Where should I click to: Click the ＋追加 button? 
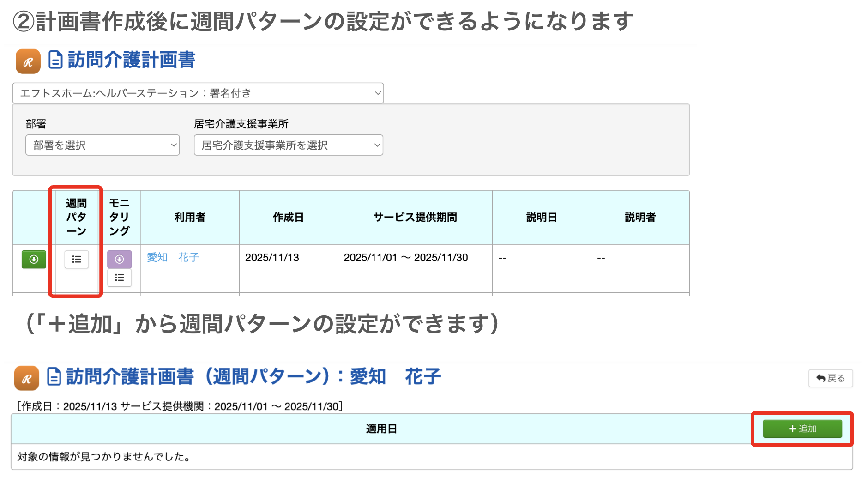[x=802, y=428]
